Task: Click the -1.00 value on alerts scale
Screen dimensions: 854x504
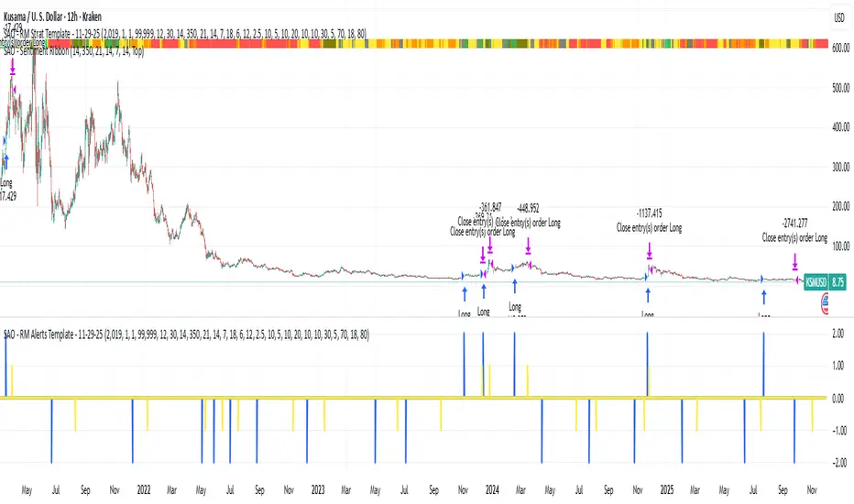Action: pyautogui.click(x=838, y=431)
